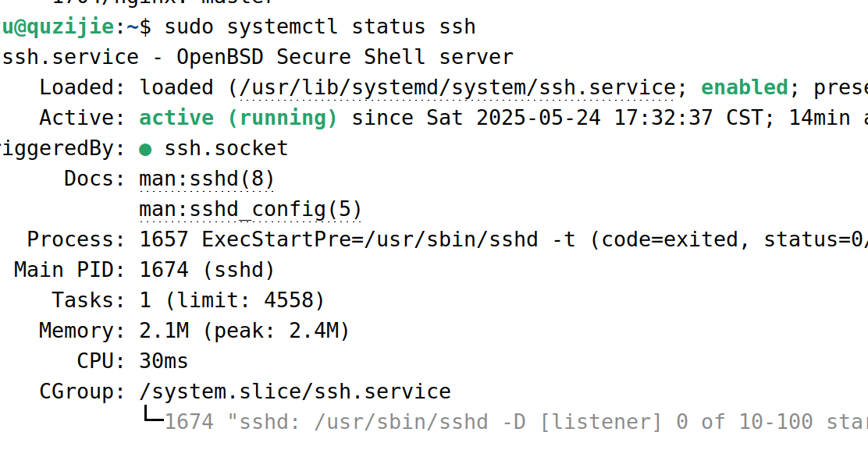
Task: Click the green ssh.socket status dot
Action: point(145,149)
